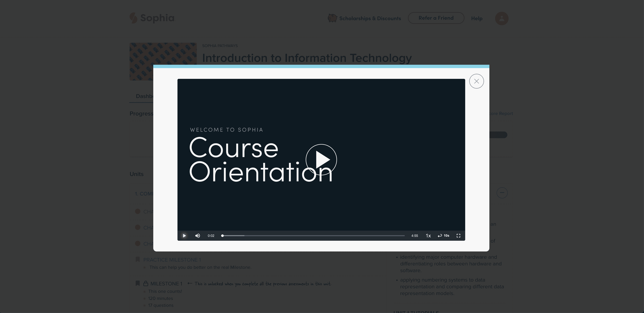644x313 pixels.
Task: Click the piggy bank icon
Action: click(x=332, y=18)
